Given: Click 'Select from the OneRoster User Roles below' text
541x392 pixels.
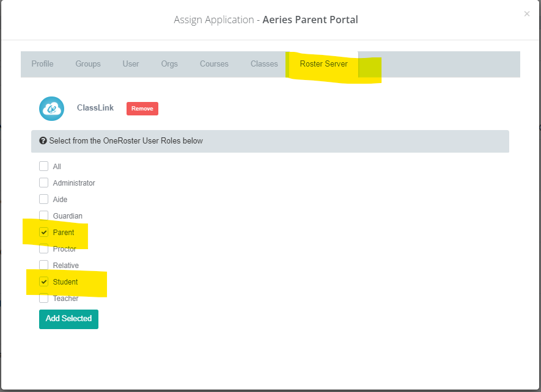Looking at the screenshot, I should tap(126, 140).
